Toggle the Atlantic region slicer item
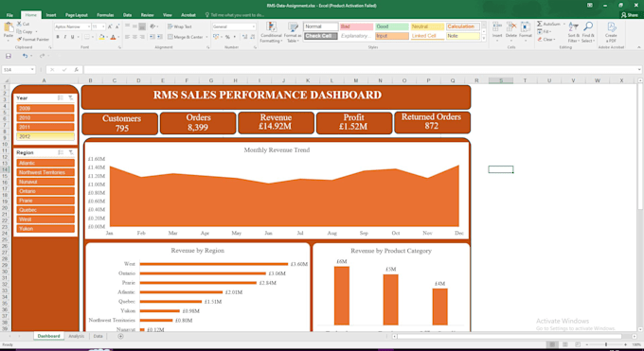644x351 pixels. pos(45,163)
